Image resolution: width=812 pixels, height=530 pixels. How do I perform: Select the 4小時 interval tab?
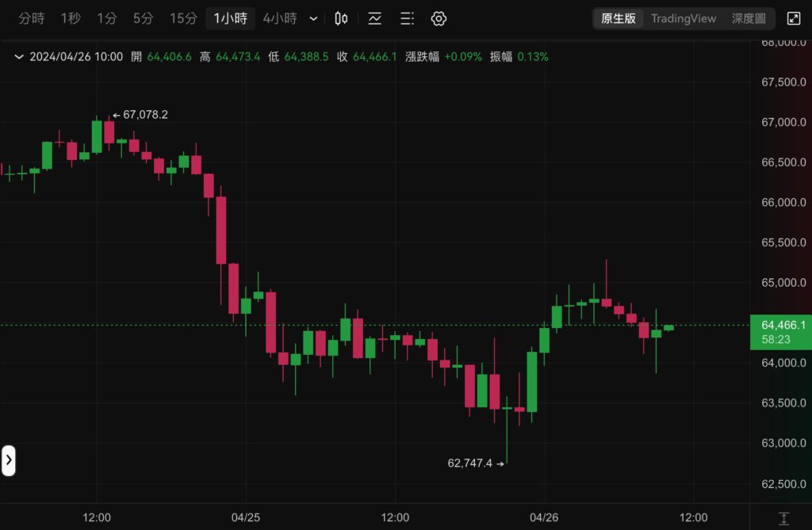pyautogui.click(x=279, y=18)
